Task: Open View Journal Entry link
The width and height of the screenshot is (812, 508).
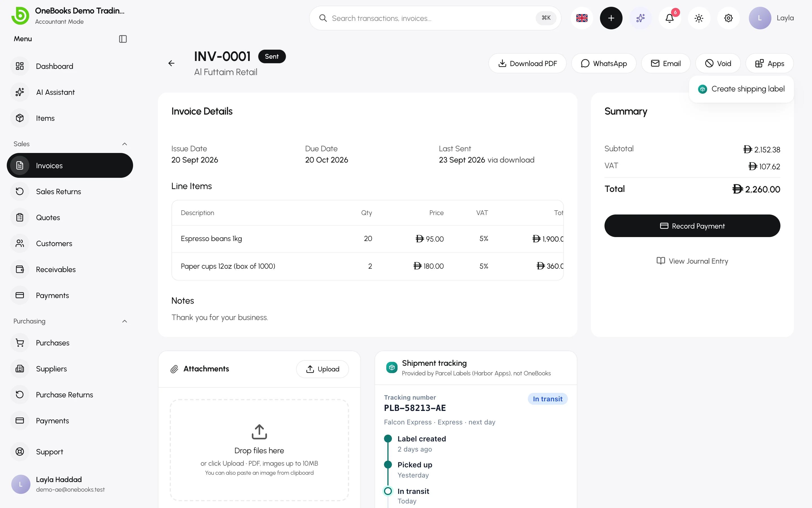Action: [692, 261]
